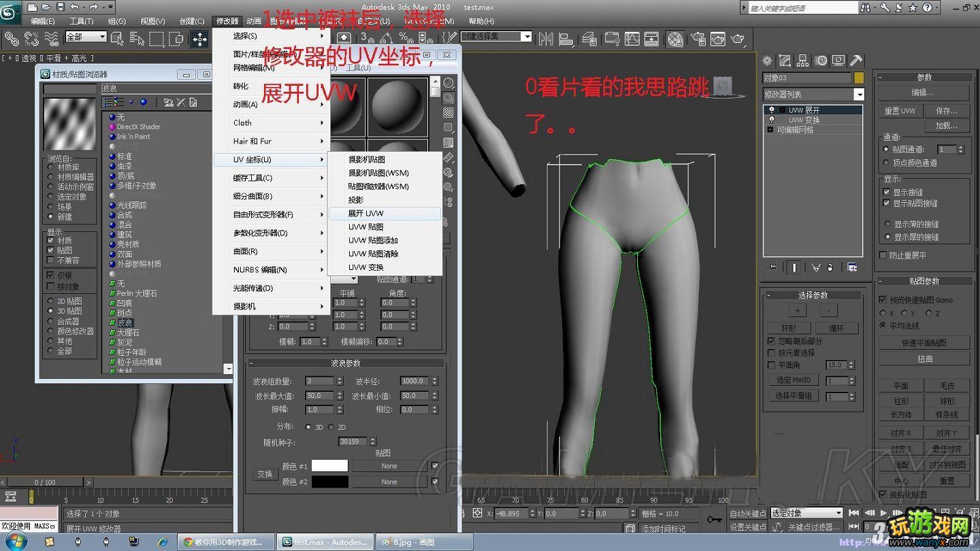Click the Configure Modifier Sets icon

[x=853, y=268]
